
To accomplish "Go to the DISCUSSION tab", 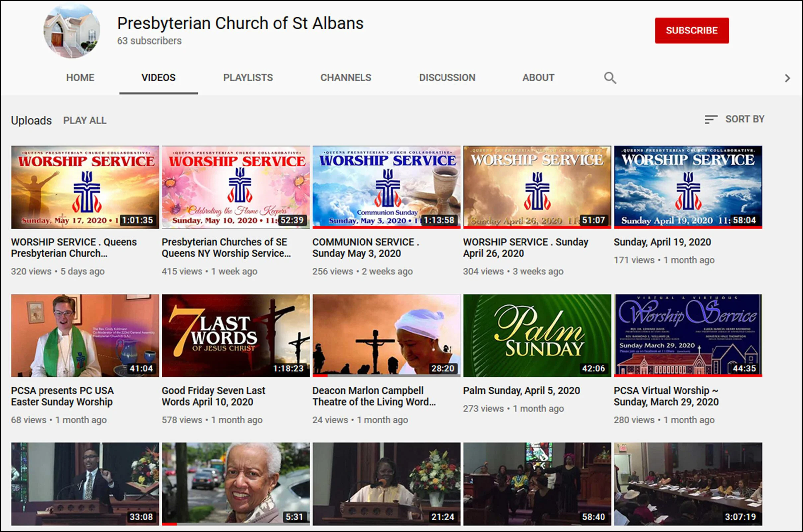I will (447, 78).
